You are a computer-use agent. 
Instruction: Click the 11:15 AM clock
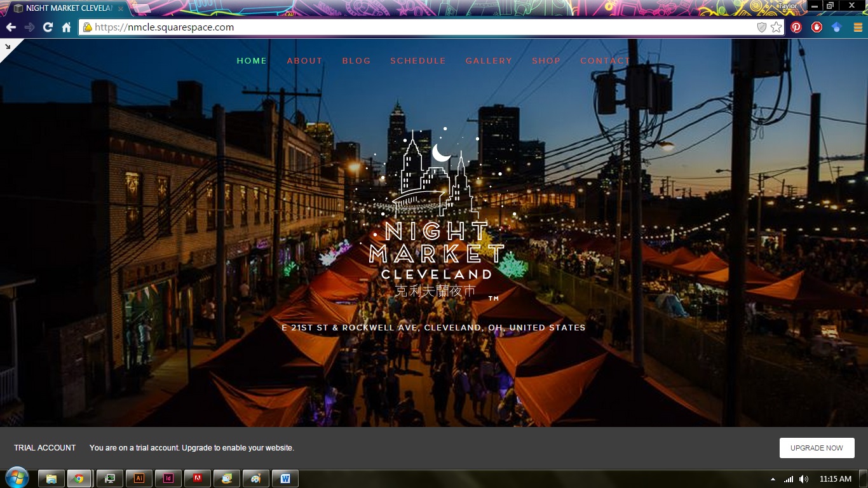point(836,479)
